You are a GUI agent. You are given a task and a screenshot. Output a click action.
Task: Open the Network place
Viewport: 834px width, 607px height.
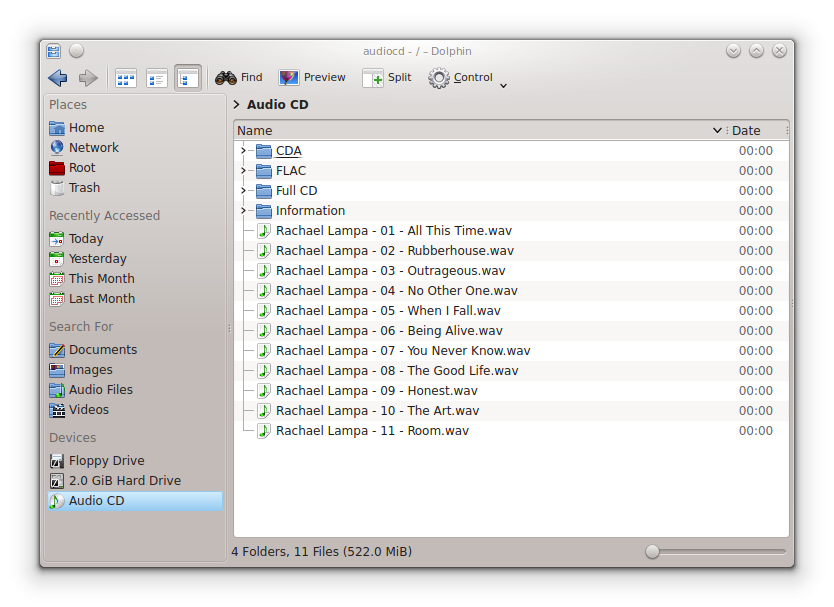coord(93,148)
